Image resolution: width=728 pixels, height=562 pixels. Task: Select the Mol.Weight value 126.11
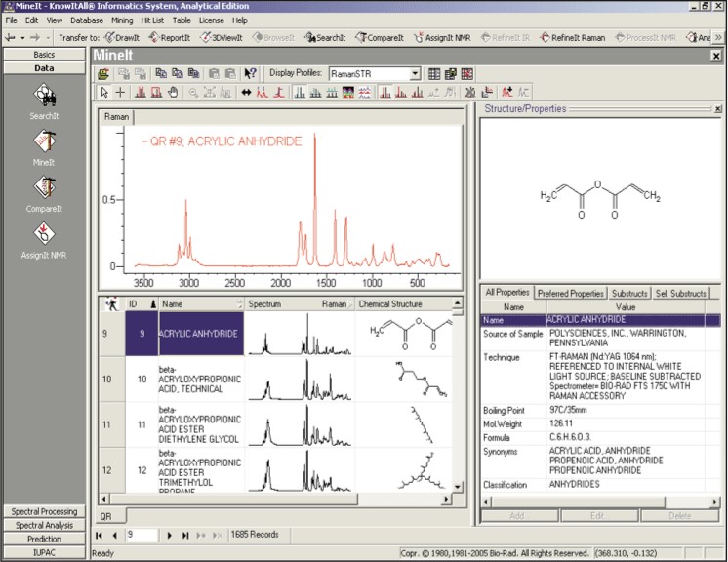point(561,423)
